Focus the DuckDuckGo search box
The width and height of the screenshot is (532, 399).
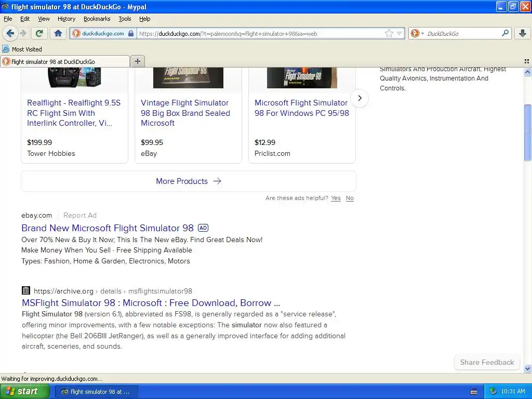463,34
